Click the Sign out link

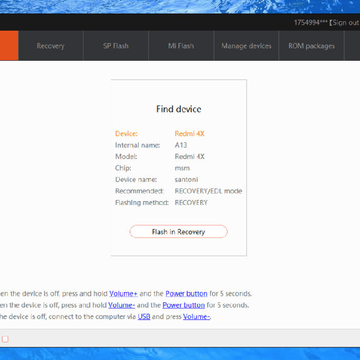[x=346, y=23]
